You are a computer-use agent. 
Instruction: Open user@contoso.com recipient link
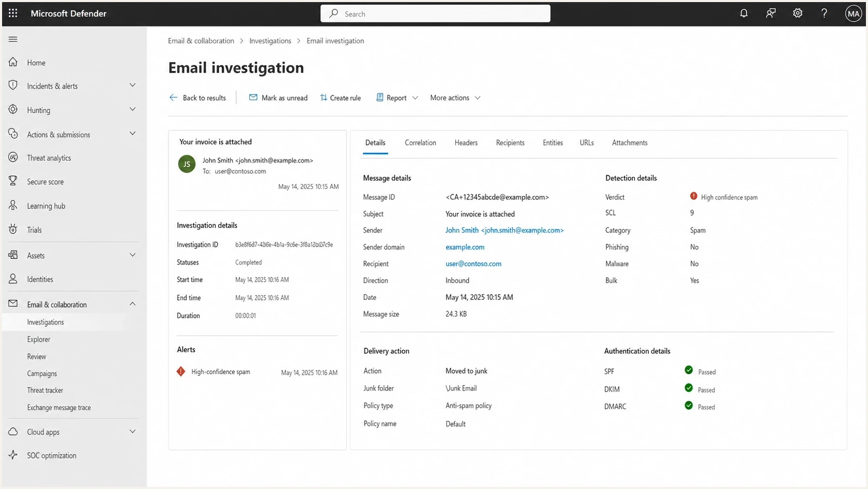(473, 264)
